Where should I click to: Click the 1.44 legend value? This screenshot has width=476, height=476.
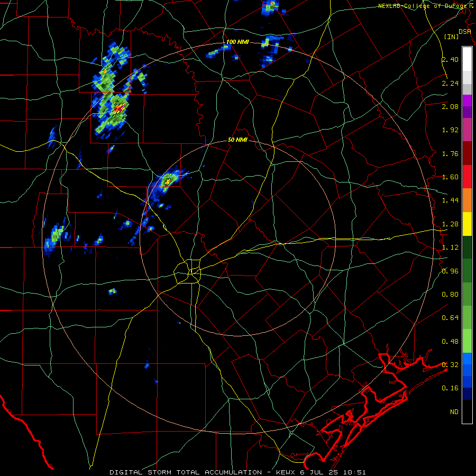(450, 200)
